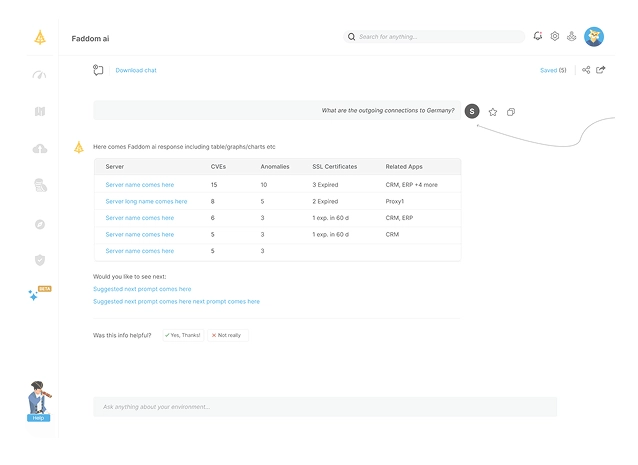Open settings gear in top bar
Image resolution: width=638 pixels, height=465 pixels.
pos(555,36)
